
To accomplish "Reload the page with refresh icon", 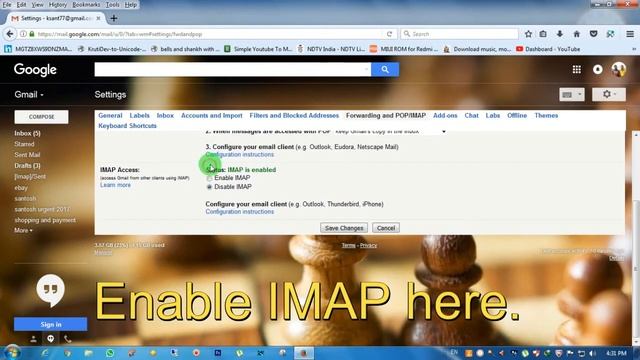I will 389,34.
